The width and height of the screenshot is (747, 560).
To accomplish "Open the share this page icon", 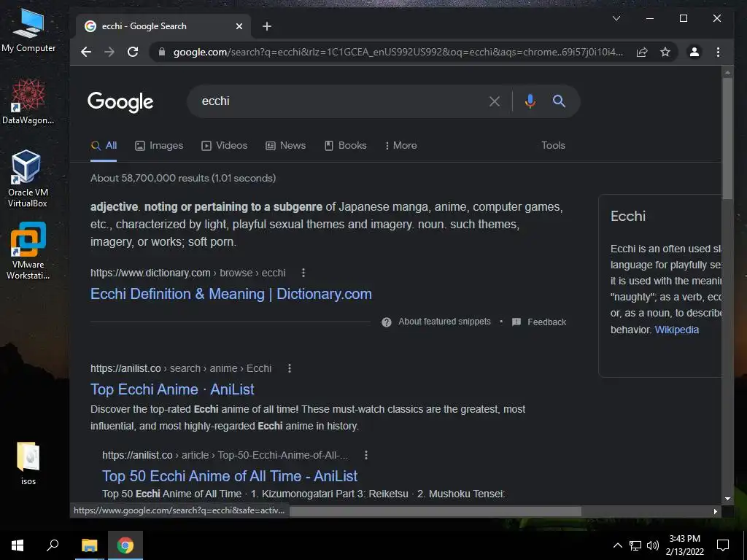I will [642, 52].
